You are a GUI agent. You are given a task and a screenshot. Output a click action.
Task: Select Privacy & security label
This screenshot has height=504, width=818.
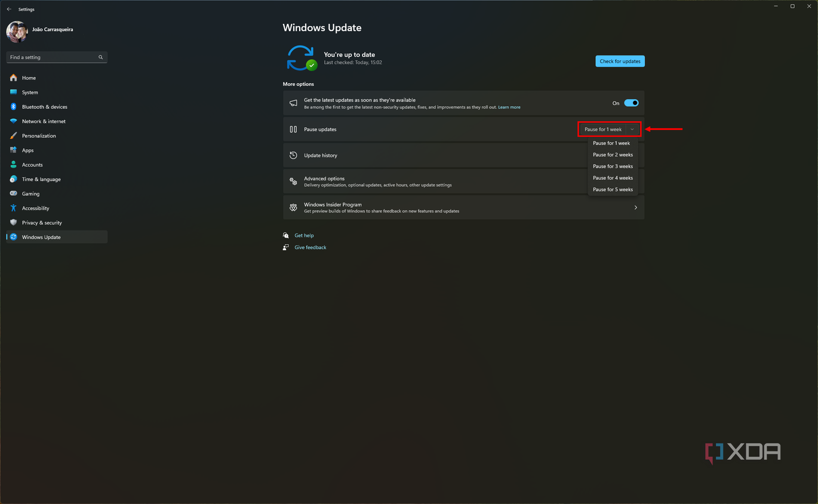42,223
